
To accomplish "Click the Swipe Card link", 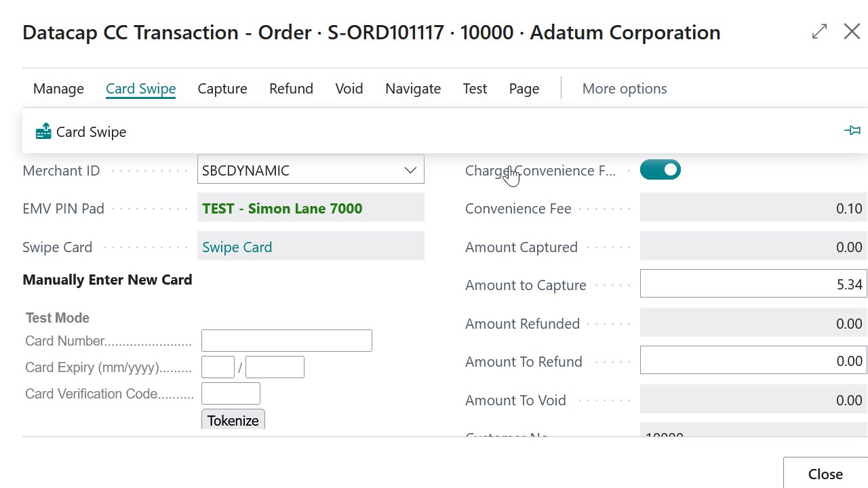I will 237,247.
